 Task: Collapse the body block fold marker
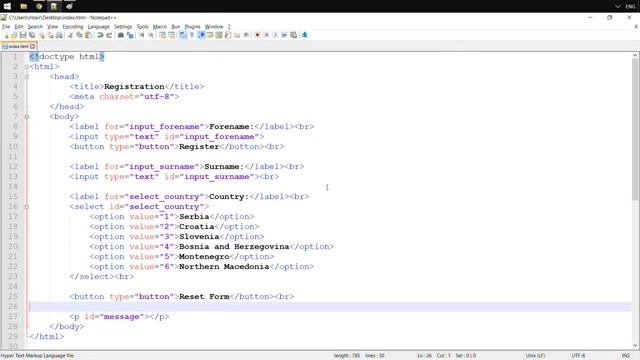click(27, 117)
